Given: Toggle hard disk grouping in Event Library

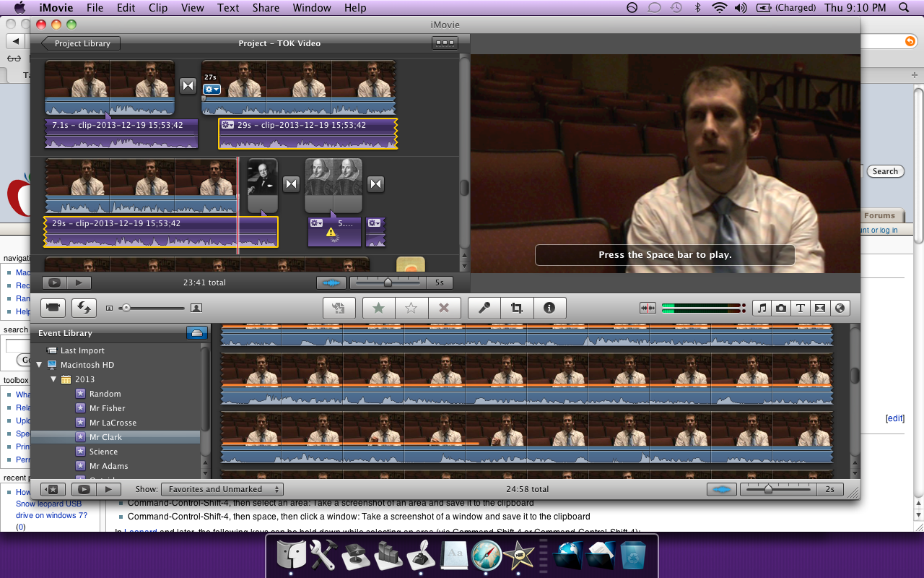Looking at the screenshot, I should pyautogui.click(x=197, y=333).
